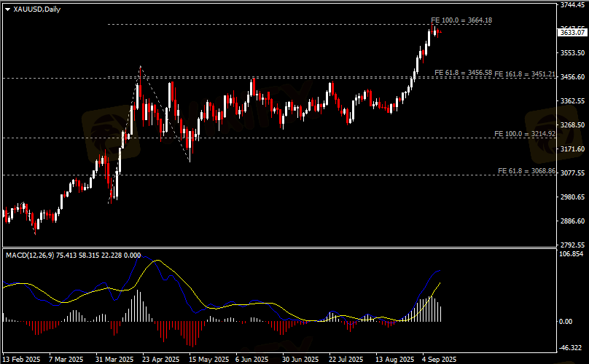Click MACD scale value 106.854
Viewport: 589px width, 364px height.
(x=571, y=254)
